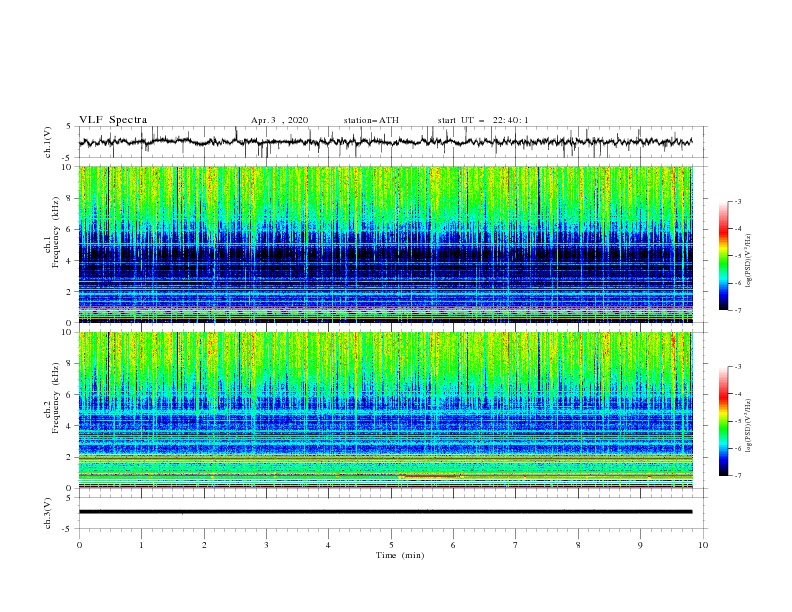
Task: Click the "start UT = 22:40: 1" label
Action: point(483,120)
